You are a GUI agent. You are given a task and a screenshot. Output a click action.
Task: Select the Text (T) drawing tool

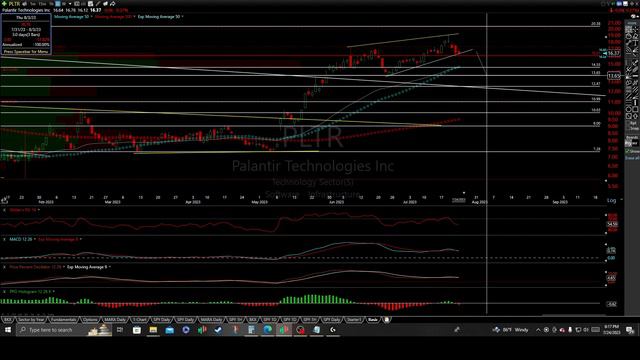coord(636,43)
